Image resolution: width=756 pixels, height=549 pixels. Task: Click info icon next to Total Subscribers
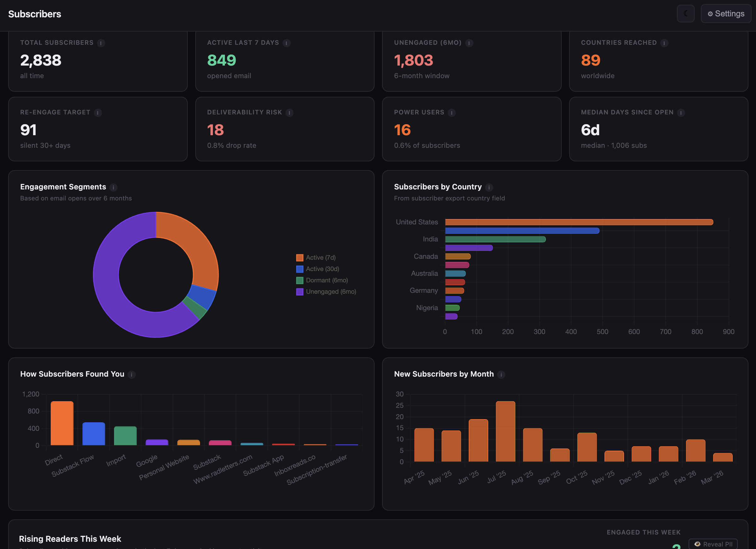pyautogui.click(x=101, y=43)
